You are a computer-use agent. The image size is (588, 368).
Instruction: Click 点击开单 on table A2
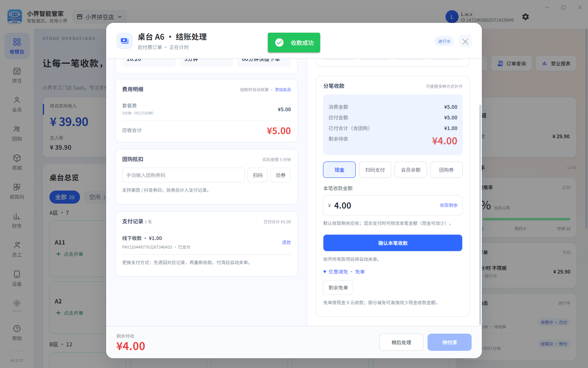70,313
